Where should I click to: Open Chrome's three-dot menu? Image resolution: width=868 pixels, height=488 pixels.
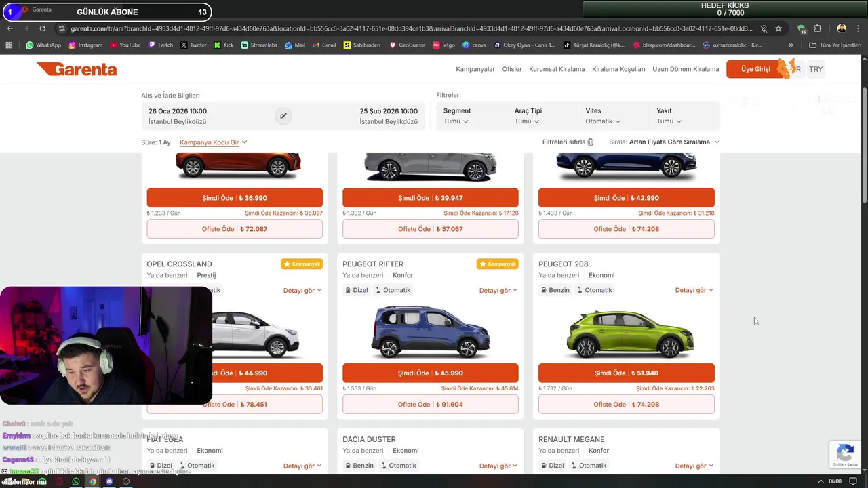(858, 28)
